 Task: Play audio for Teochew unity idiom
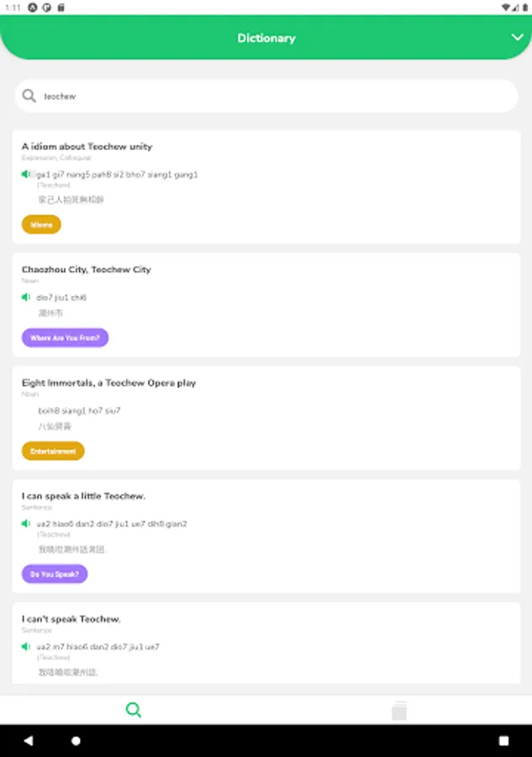point(26,174)
